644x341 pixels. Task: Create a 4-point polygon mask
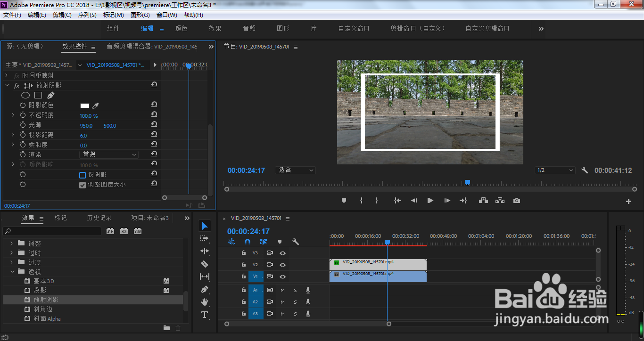[x=38, y=95]
